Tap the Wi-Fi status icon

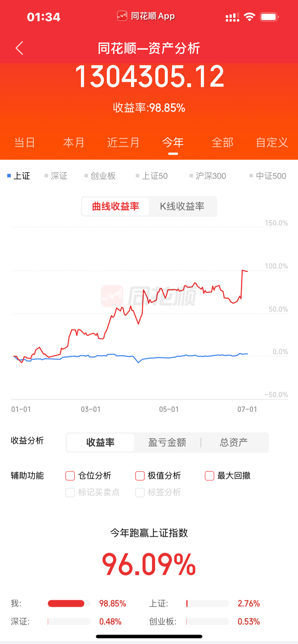(249, 17)
